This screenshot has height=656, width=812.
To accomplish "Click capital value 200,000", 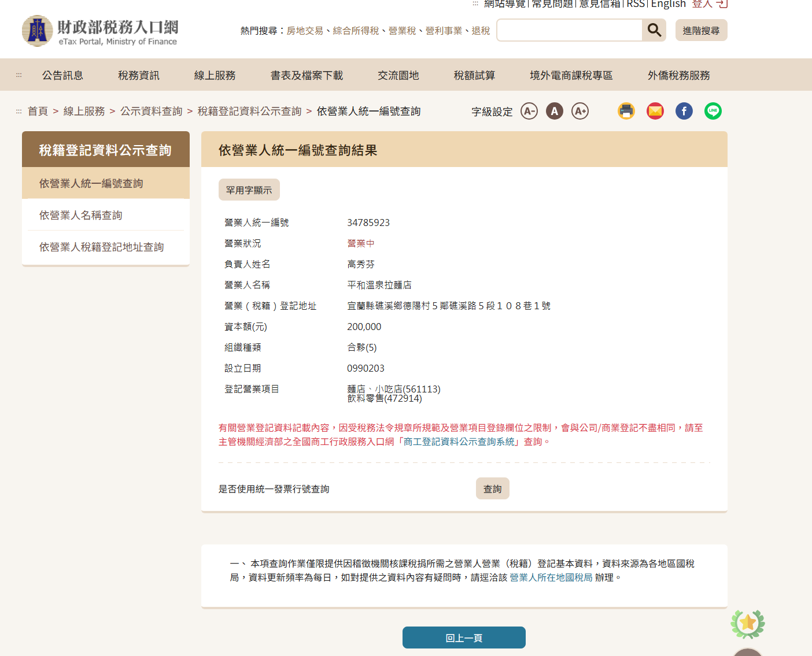I will click(x=364, y=327).
